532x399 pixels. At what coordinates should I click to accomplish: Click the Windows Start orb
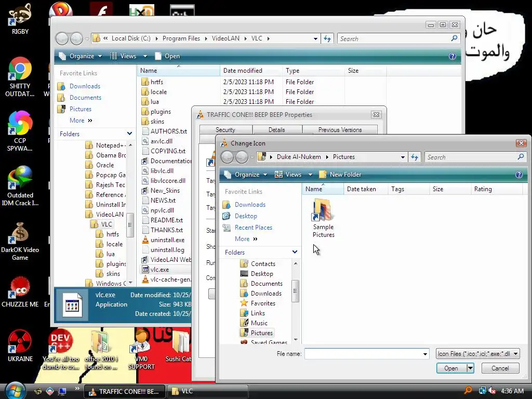click(x=15, y=391)
